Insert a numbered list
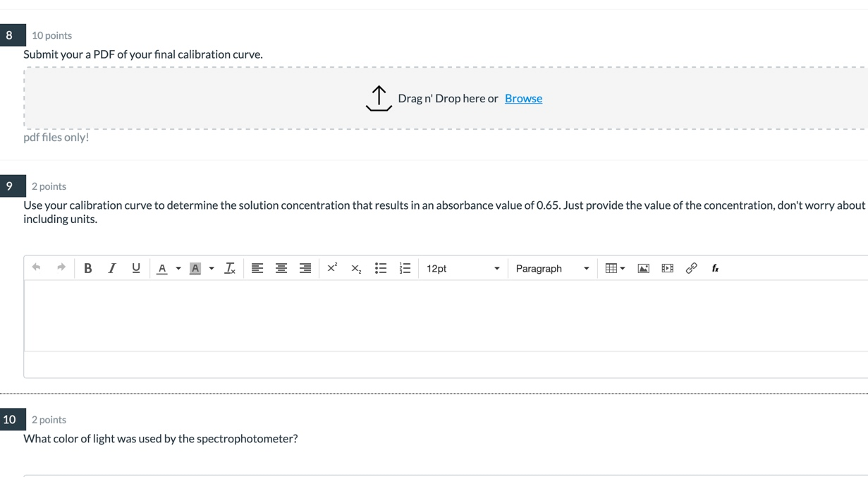Viewport: 868px width, 477px height. [405, 268]
